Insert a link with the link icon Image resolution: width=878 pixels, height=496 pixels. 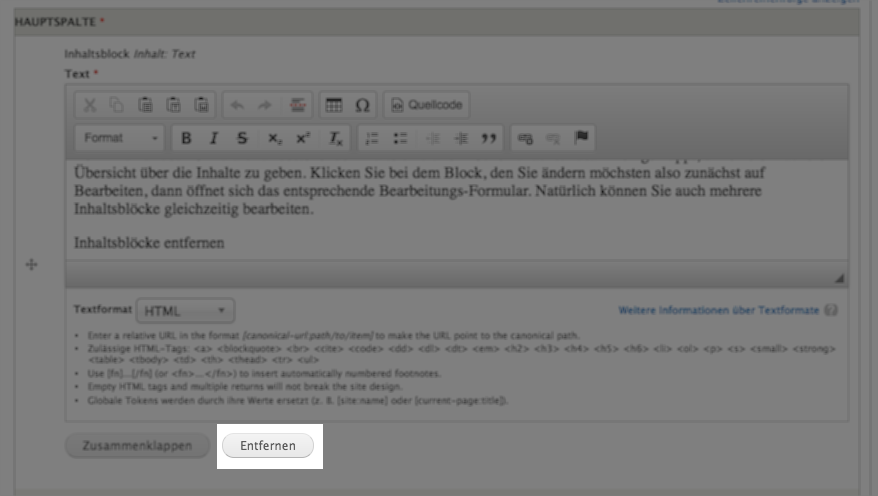pos(526,138)
